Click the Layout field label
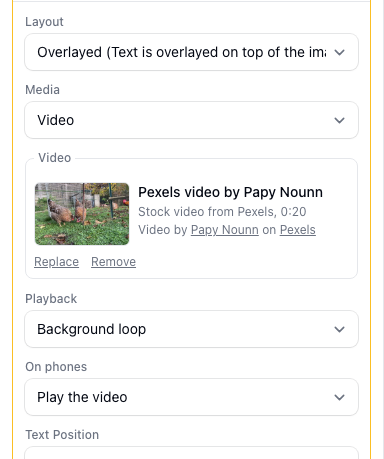384x459 pixels. click(44, 22)
